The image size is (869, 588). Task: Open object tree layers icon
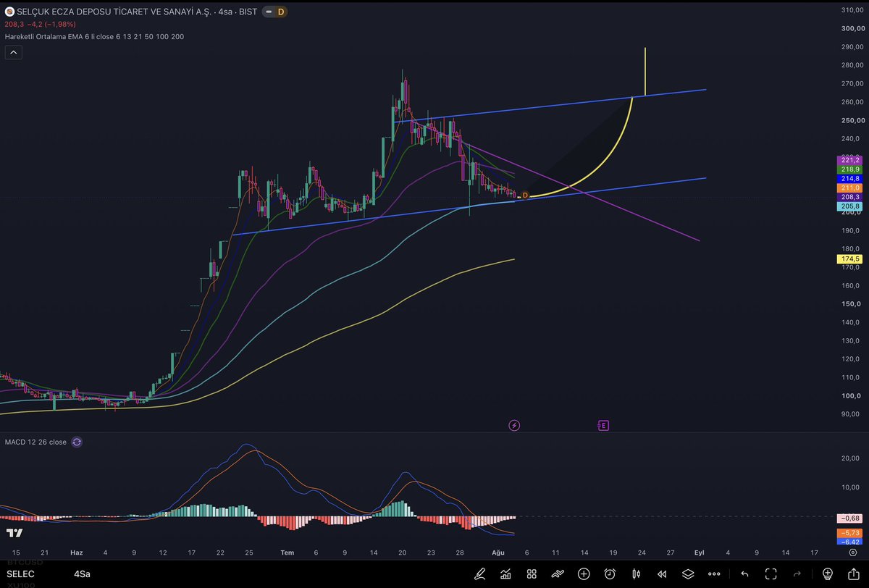tap(688, 574)
